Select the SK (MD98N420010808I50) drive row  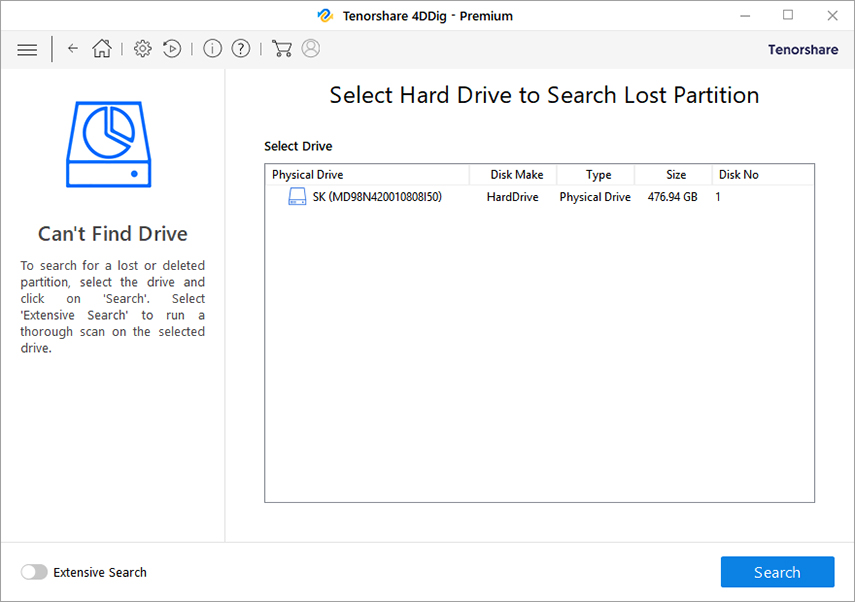coord(539,197)
